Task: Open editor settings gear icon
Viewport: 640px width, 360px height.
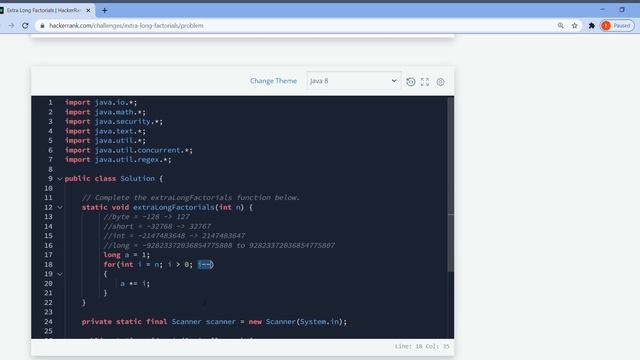Action: click(x=440, y=82)
